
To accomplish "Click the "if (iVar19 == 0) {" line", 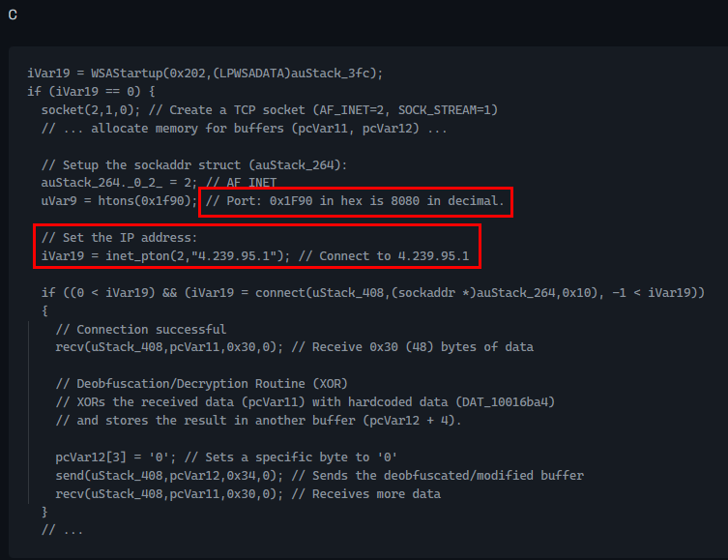I will tap(87, 92).
